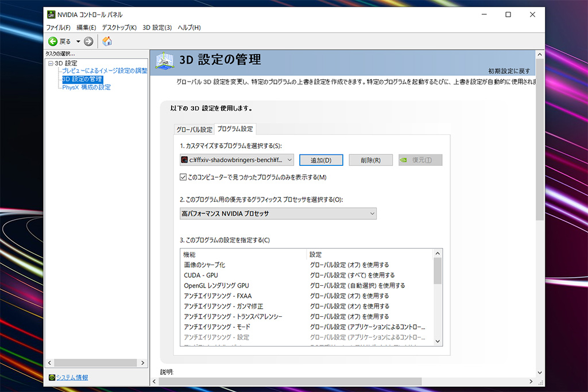Click the NVIDIA logo in title bar
Screen dimensions: 588x392
[x=51, y=14]
